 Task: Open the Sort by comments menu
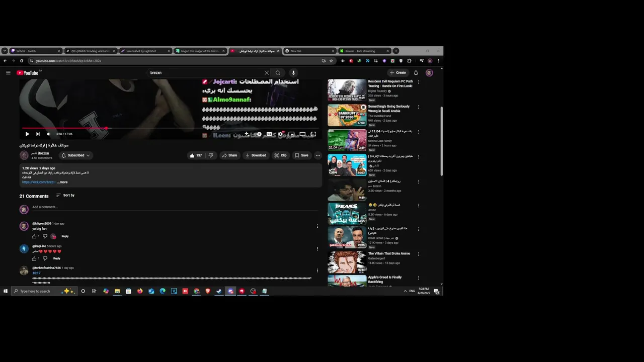point(65,195)
